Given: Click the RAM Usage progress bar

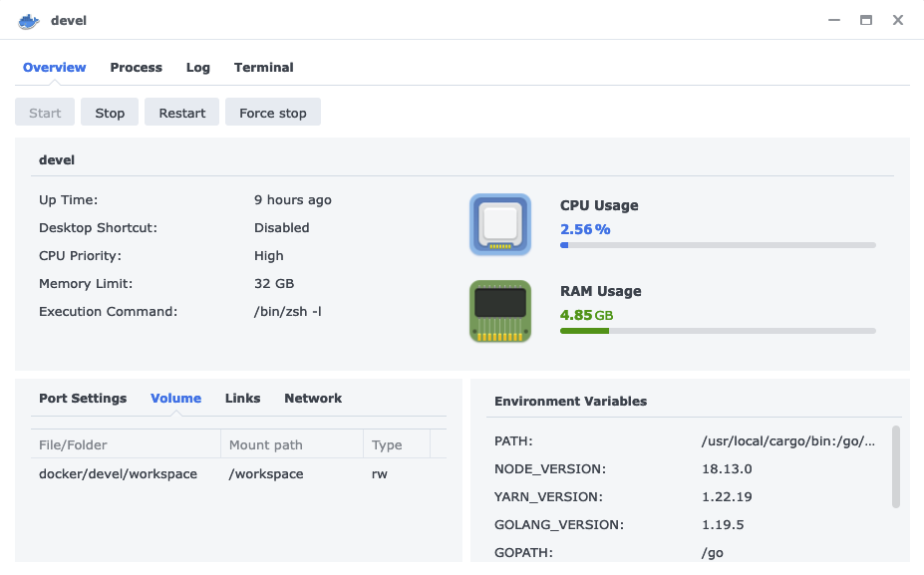Looking at the screenshot, I should point(718,331).
